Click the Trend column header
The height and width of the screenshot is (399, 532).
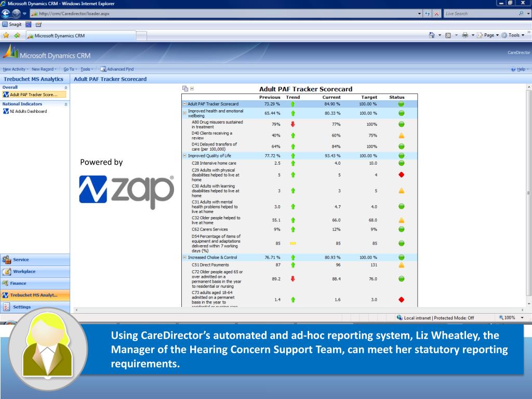(x=293, y=97)
